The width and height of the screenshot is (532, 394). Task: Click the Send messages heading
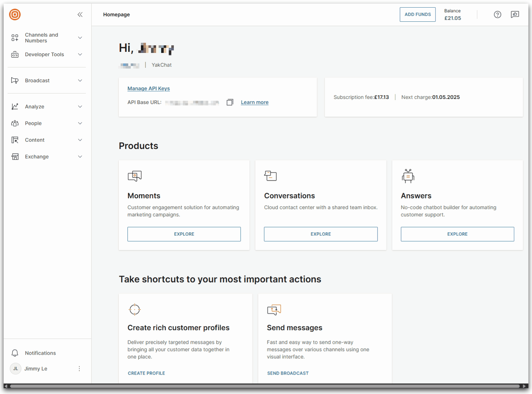294,328
